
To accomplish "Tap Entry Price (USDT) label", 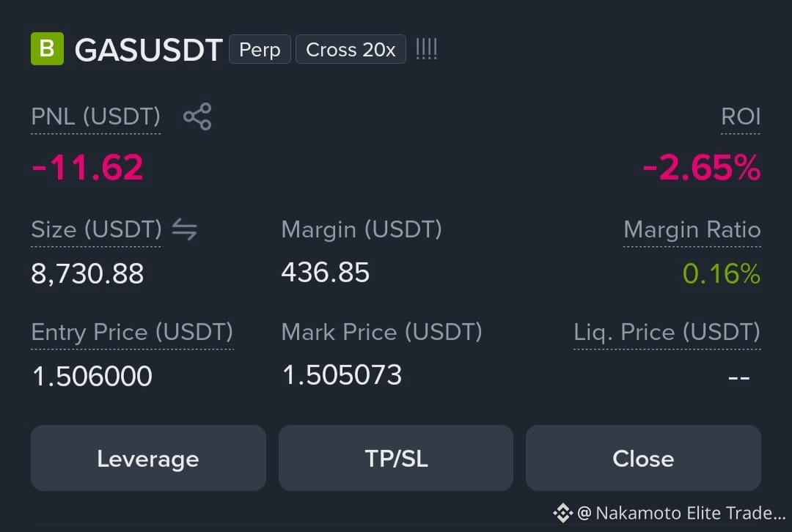I will (132, 332).
